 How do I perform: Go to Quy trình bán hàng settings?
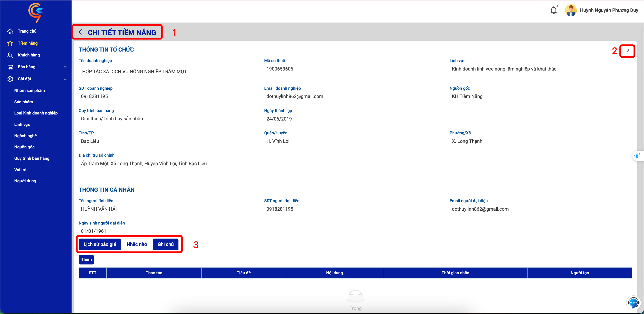coord(32,158)
